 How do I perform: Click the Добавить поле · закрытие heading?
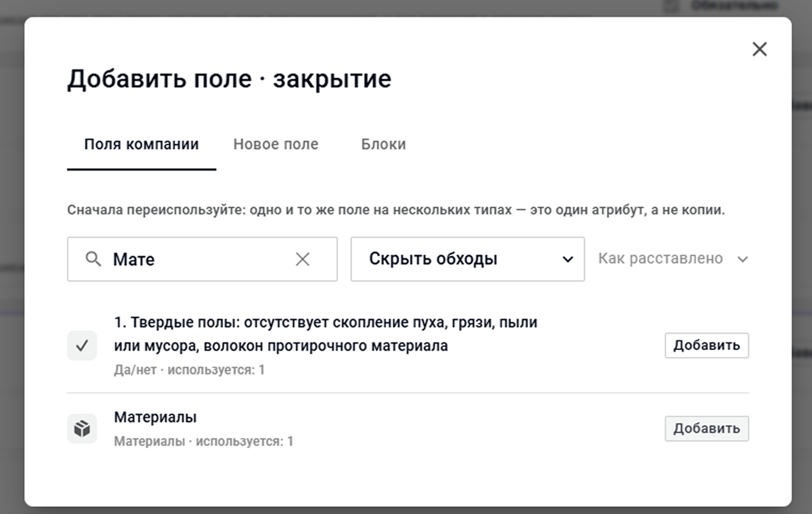[x=229, y=79]
